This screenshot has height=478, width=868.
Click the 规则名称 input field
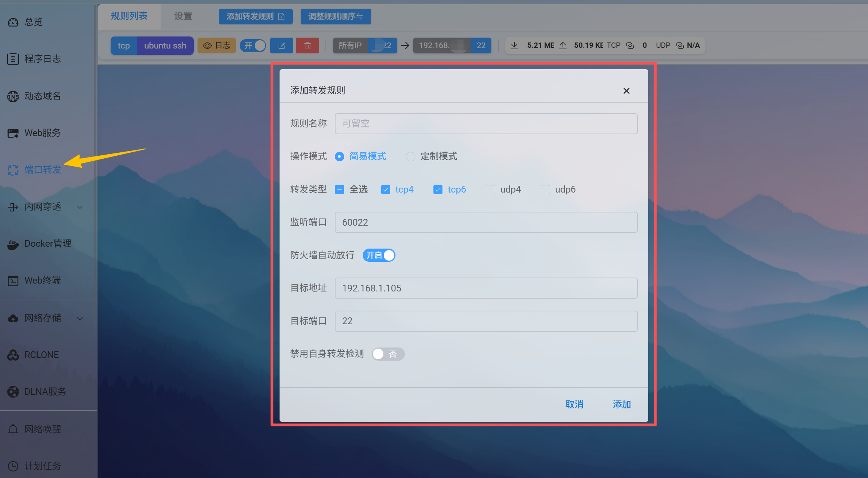(486, 124)
